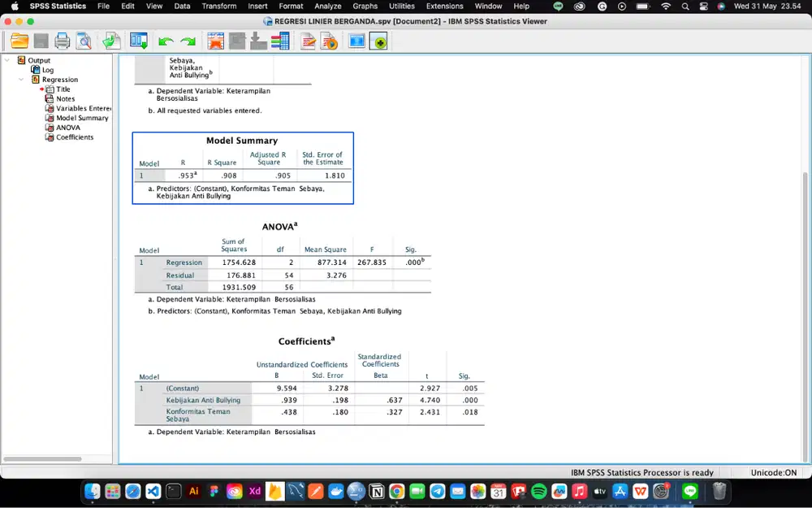
Task: Click the green Undo arrow
Action: (166, 41)
